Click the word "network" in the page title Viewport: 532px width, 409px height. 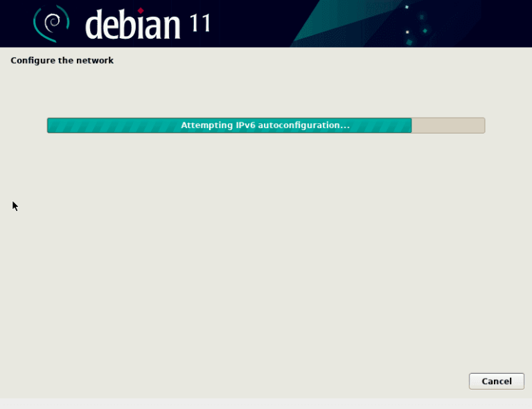pos(95,61)
